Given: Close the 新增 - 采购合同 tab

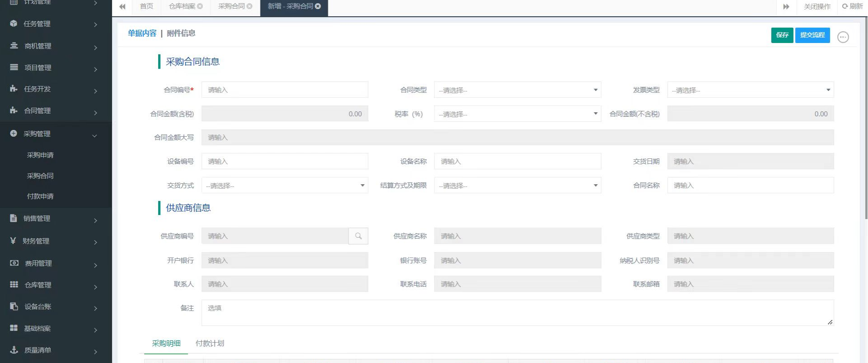Looking at the screenshot, I should [x=318, y=6].
